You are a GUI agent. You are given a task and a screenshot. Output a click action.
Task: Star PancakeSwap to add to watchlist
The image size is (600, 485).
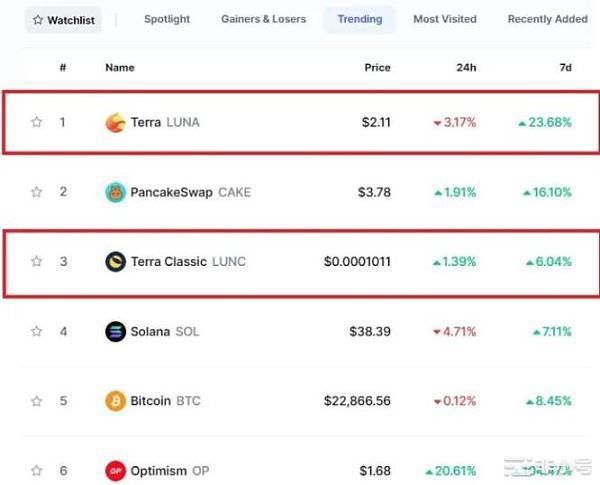coord(37,192)
